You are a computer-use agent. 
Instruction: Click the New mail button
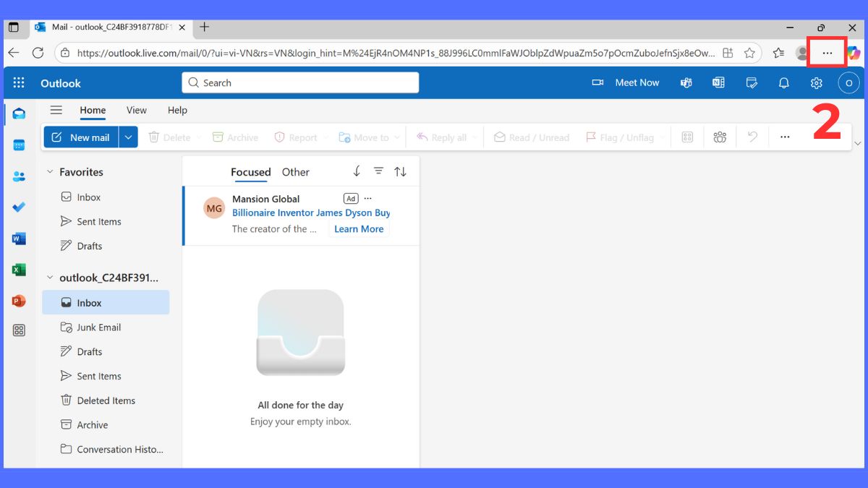point(82,137)
